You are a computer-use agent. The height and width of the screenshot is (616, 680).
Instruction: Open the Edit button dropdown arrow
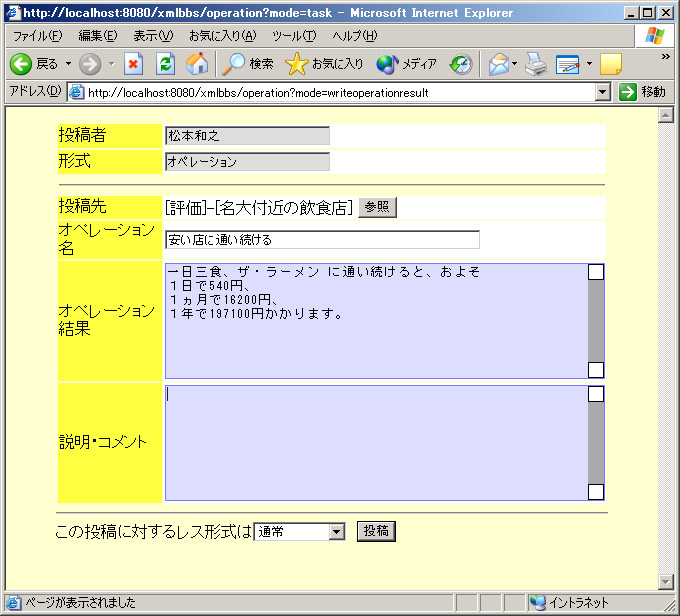589,64
